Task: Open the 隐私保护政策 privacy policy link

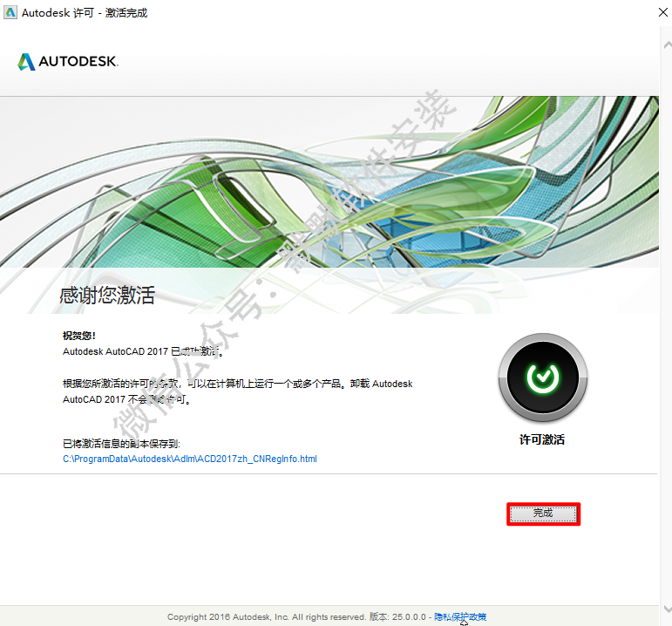Action: 460,617
